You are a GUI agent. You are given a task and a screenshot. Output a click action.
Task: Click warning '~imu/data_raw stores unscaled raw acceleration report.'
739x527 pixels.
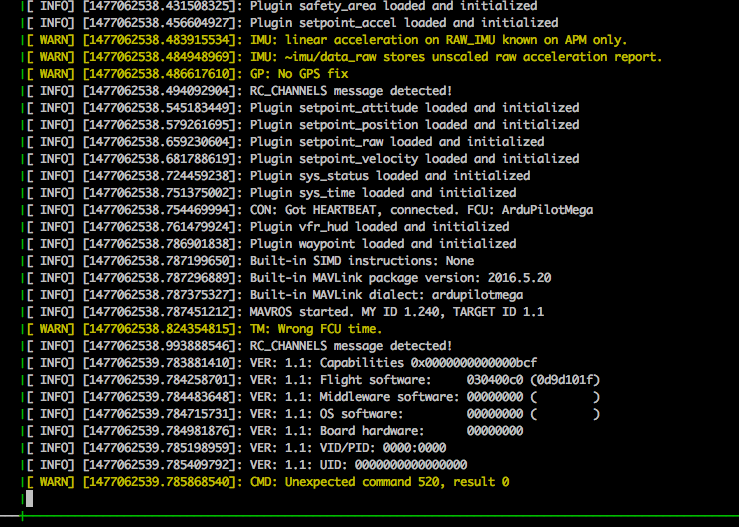tap(473, 57)
